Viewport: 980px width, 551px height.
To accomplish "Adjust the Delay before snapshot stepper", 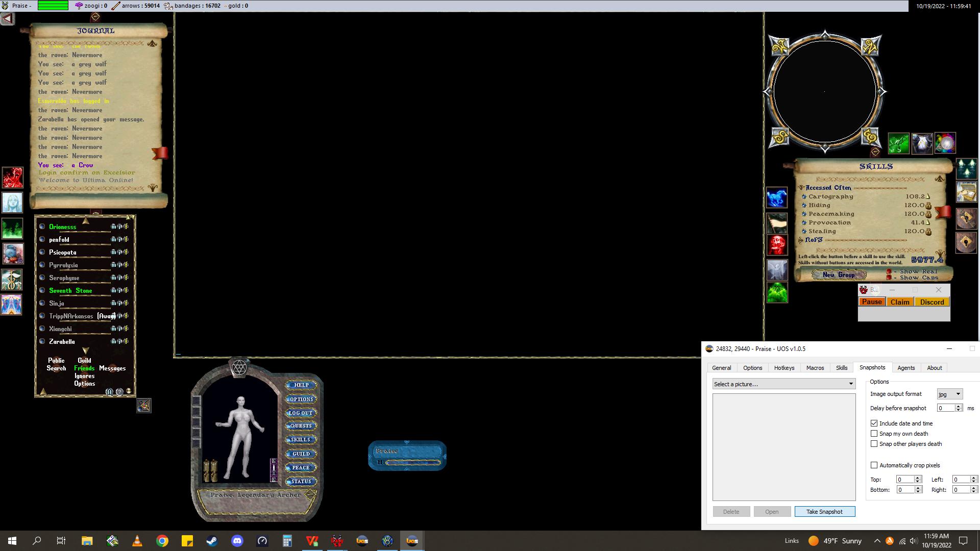I will click(959, 408).
